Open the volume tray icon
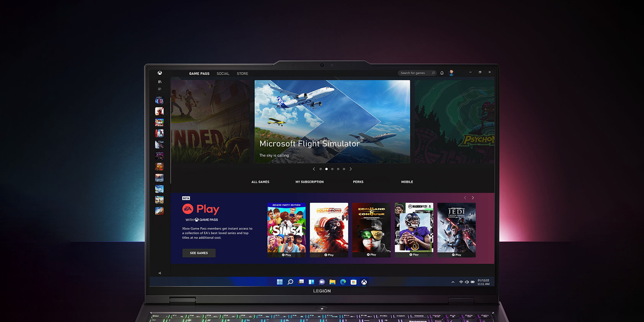 [467, 282]
